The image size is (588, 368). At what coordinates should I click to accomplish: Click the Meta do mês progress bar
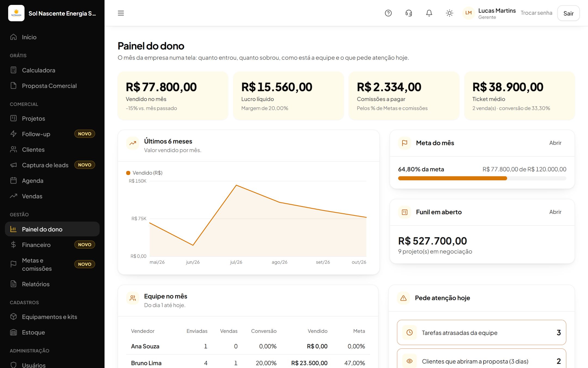pos(482,178)
